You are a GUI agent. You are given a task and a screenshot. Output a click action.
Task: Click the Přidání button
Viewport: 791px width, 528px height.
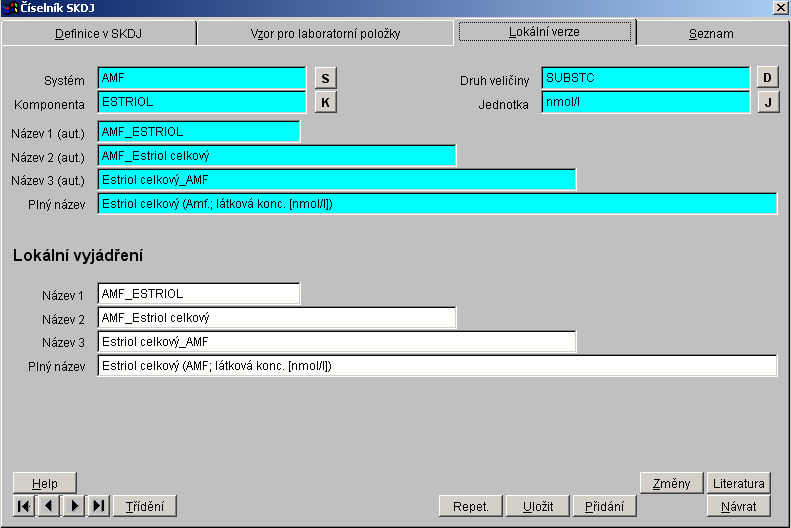604,506
